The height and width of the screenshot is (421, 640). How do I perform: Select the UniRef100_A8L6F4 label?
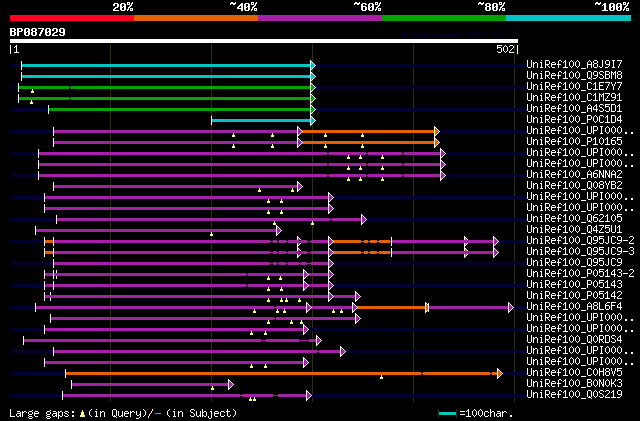[574, 307]
